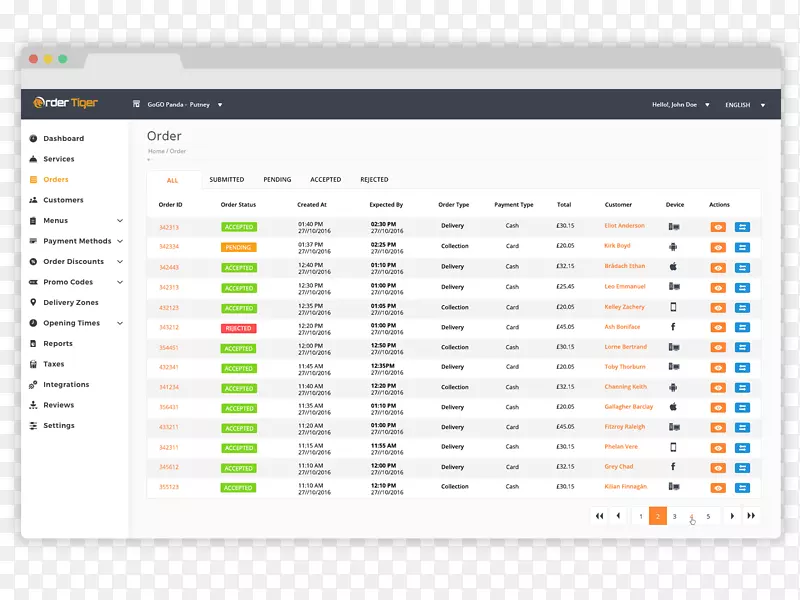The image size is (800, 600).
Task: Jump to last page with double-arrow icon
Action: pos(751,516)
